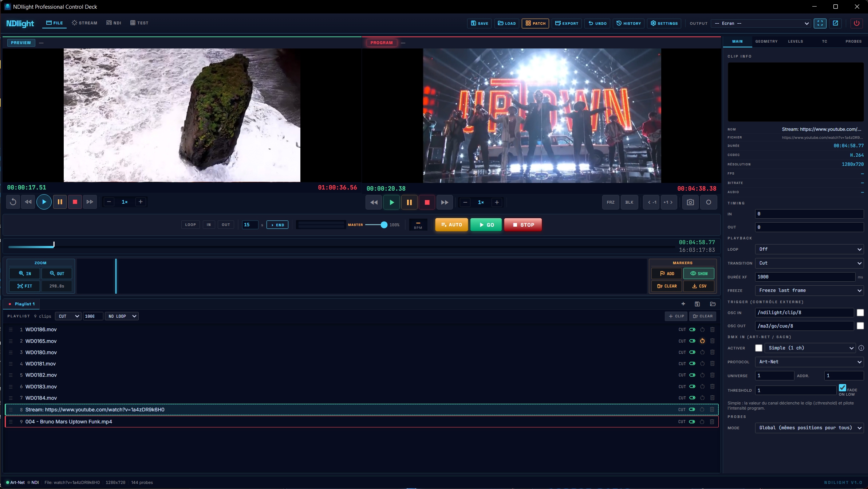The width and height of the screenshot is (868, 489).
Task: Pause the program output
Action: (409, 203)
